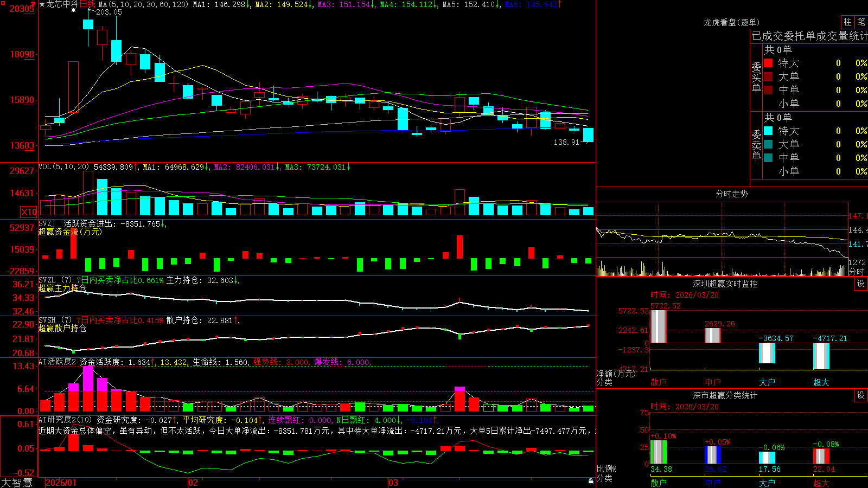This screenshot has height=488, width=868.
Task: Open 设 settings for 深市超赢分类统计
Action: [861, 395]
